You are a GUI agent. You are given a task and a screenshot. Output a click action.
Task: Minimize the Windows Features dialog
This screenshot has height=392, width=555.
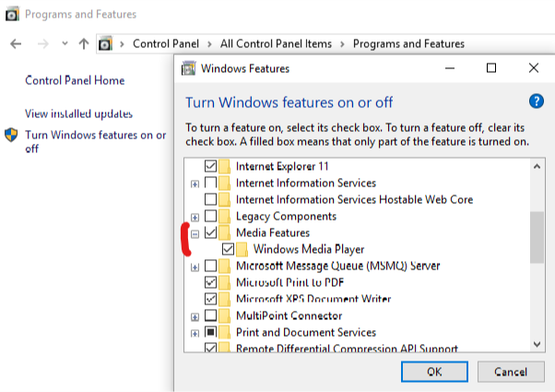pos(450,67)
